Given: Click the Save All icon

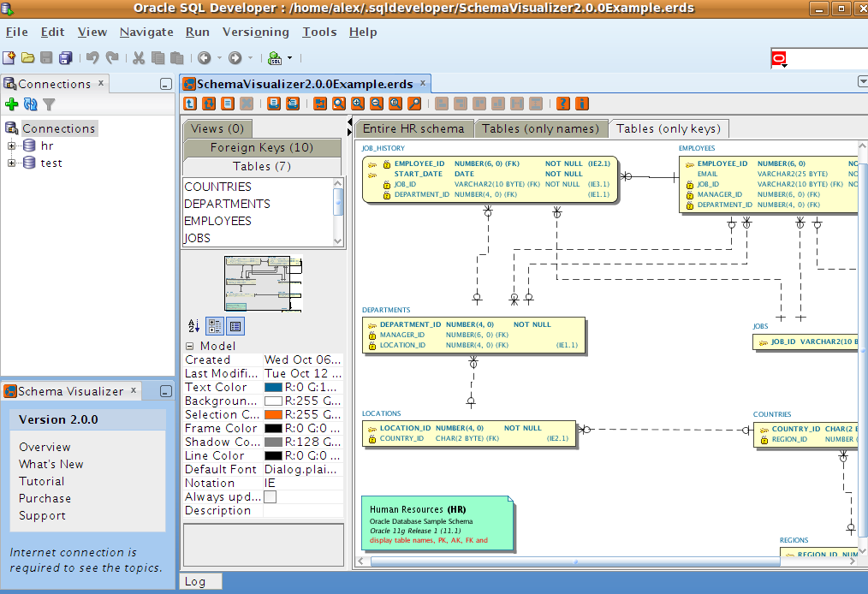Looking at the screenshot, I should [x=65, y=57].
